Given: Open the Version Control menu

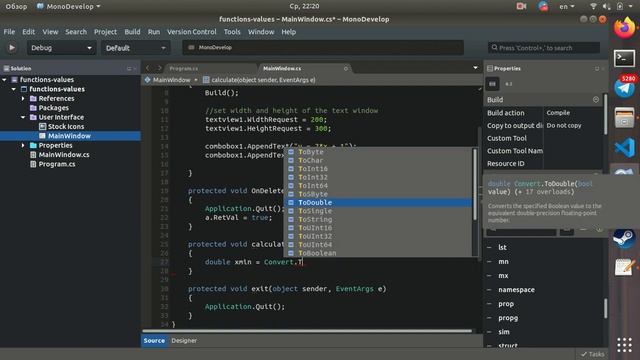Looking at the screenshot, I should (191, 32).
